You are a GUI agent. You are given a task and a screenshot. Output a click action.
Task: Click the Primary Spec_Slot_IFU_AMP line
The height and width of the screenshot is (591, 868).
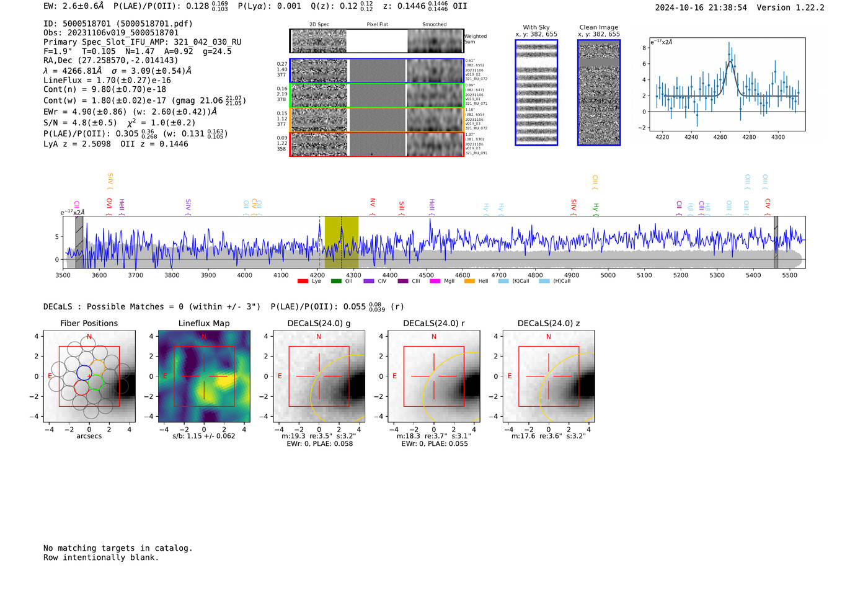pyautogui.click(x=143, y=42)
